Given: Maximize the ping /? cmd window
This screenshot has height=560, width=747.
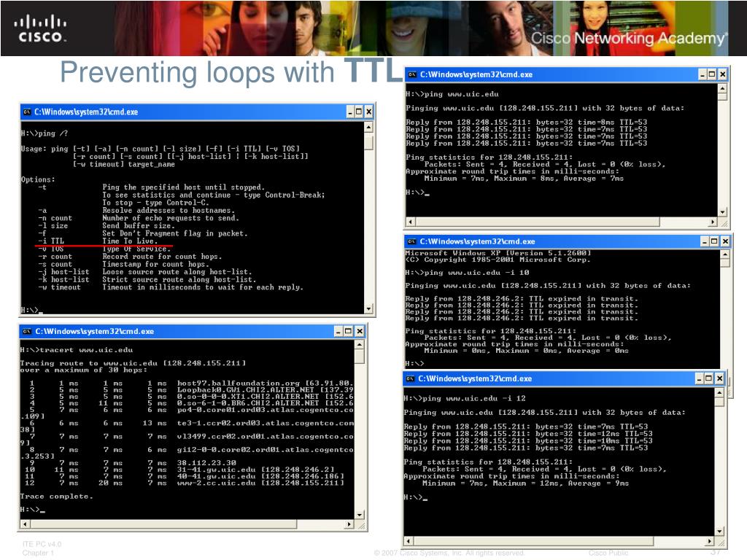Looking at the screenshot, I should [359, 112].
